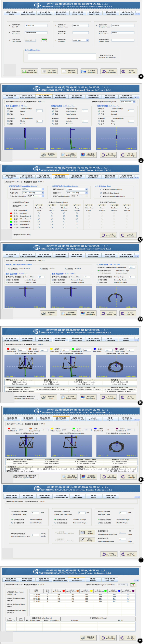Click Enlarge Image in Final Frame panel F
144x644 pixels.
69,477
